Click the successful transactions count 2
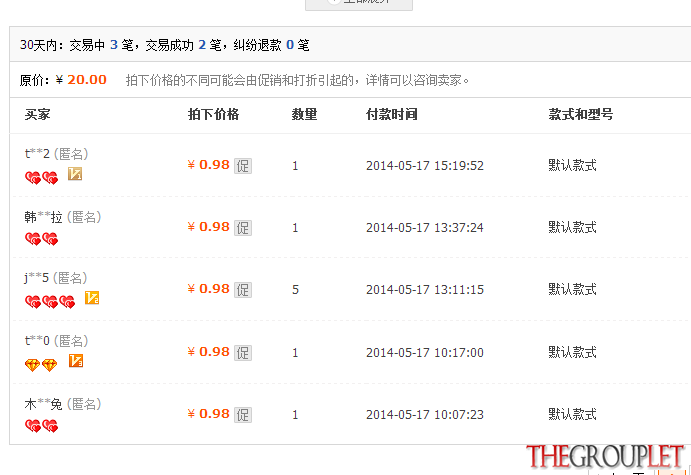Screen dimensions: 691x475 [202, 45]
